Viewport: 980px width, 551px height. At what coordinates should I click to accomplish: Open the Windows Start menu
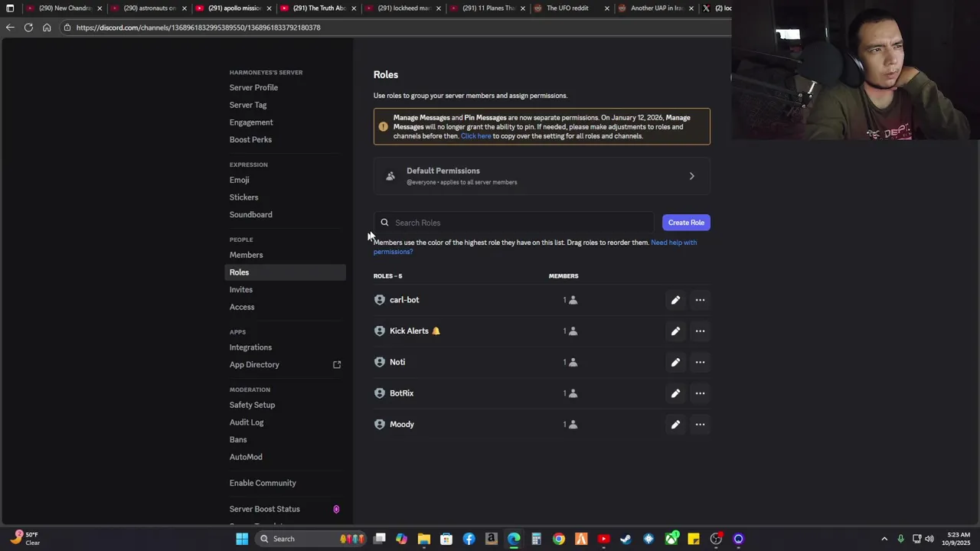point(242,539)
